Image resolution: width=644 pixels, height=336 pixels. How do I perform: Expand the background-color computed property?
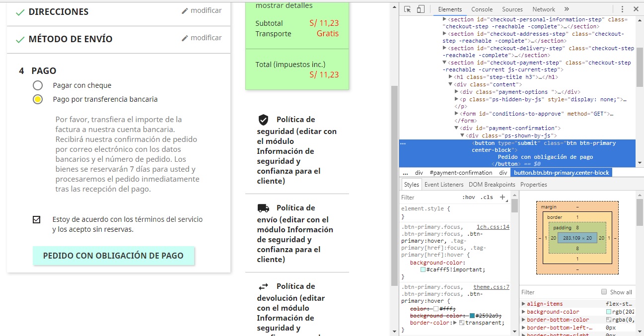pos(523,312)
